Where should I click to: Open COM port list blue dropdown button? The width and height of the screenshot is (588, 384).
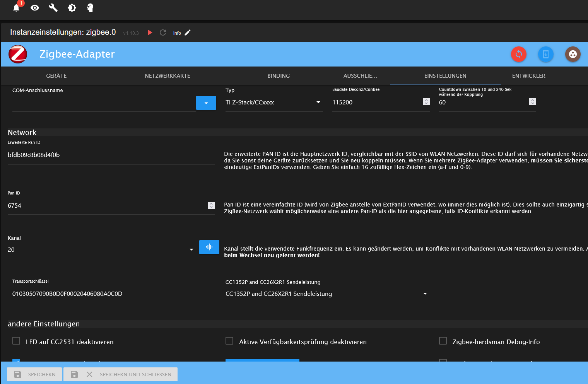coord(206,103)
